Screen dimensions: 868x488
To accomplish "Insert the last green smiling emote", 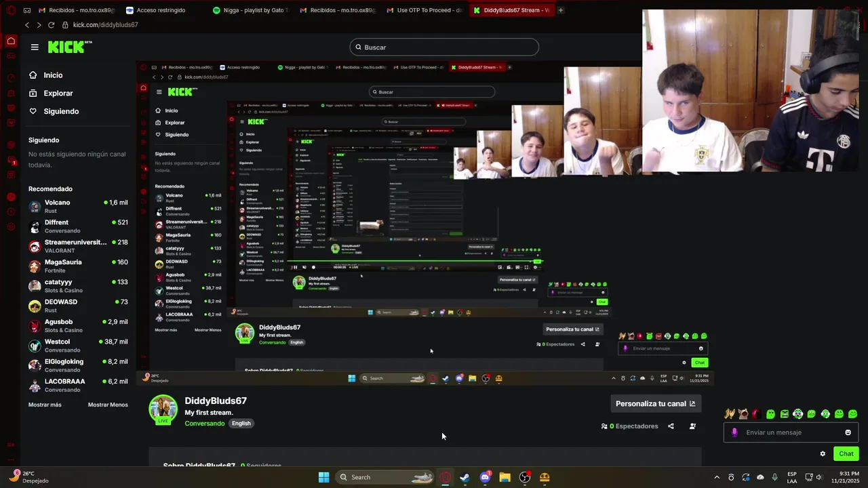I will 853,414.
